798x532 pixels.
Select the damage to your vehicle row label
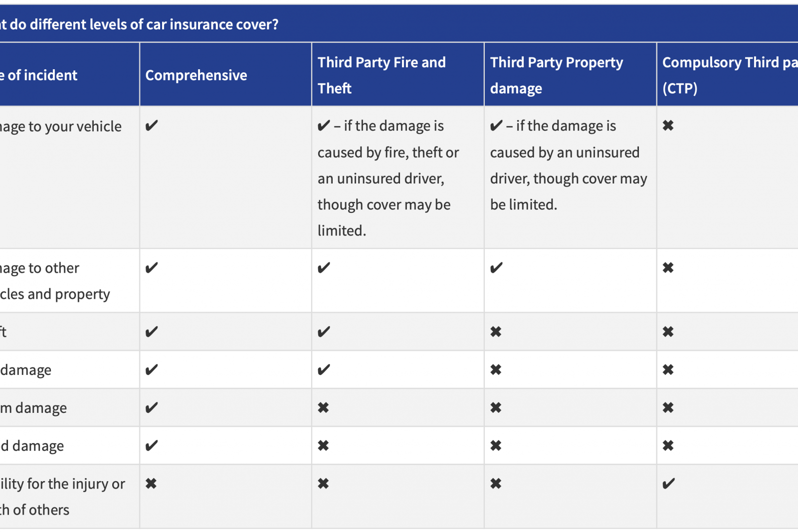[61, 127]
